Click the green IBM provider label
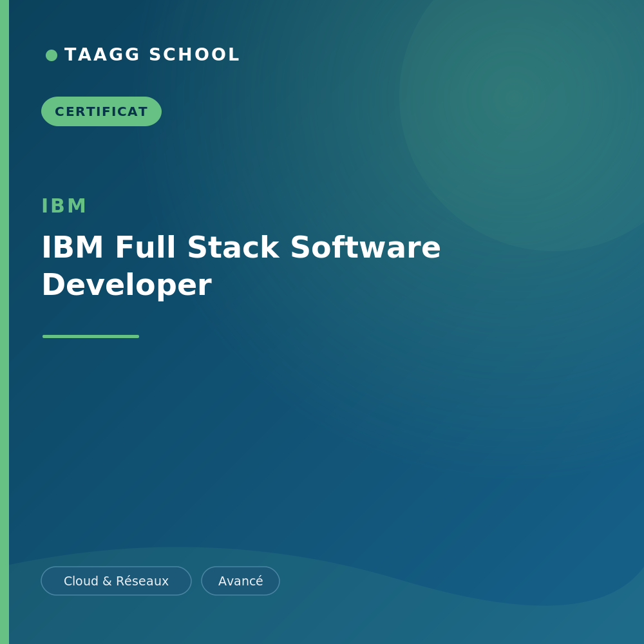Viewport: 644px width, 644px height. pos(64,206)
